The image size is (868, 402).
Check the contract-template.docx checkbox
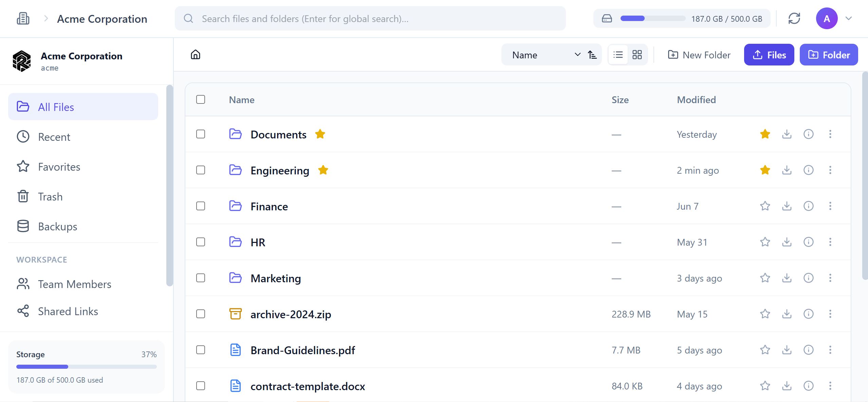(201, 386)
